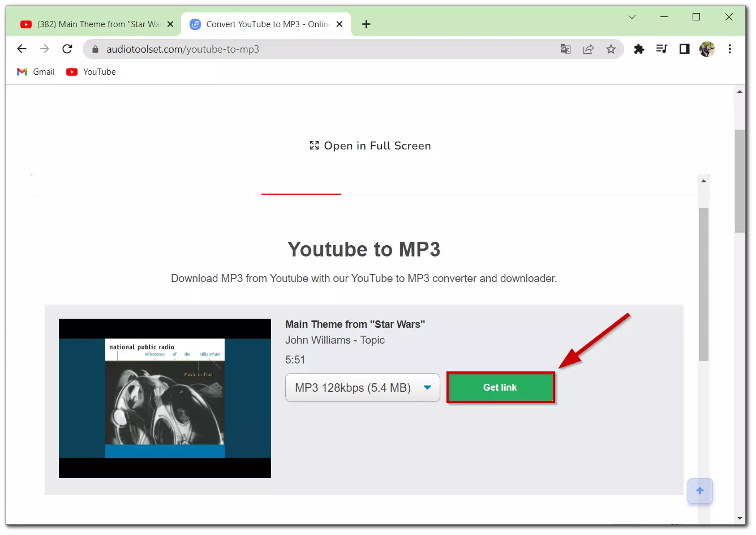Click the Youtube to MP3 heading

(364, 249)
